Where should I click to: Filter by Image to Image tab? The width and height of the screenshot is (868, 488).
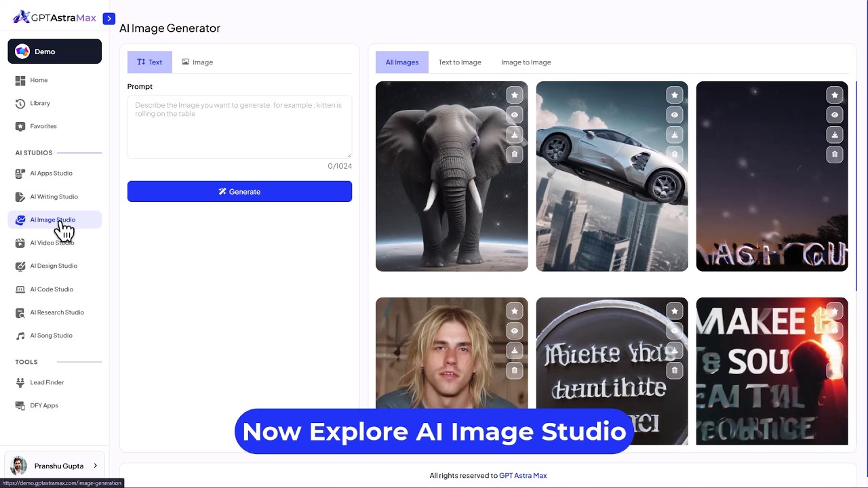tap(526, 62)
